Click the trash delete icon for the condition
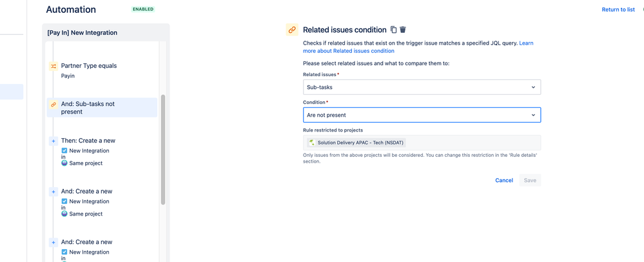The image size is (644, 262). [x=403, y=30]
